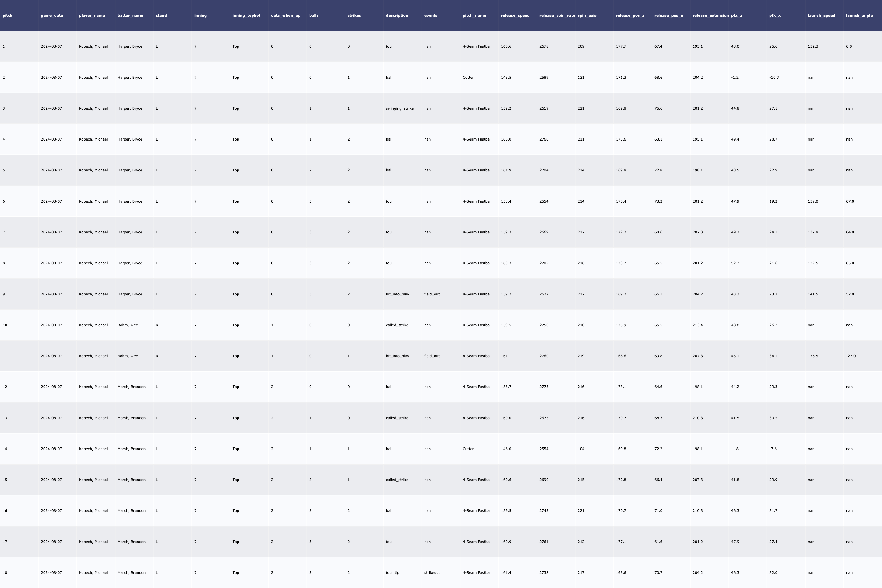The image size is (882, 588).
Task: Click the launch_speed value 176.5
Action: 813,356
